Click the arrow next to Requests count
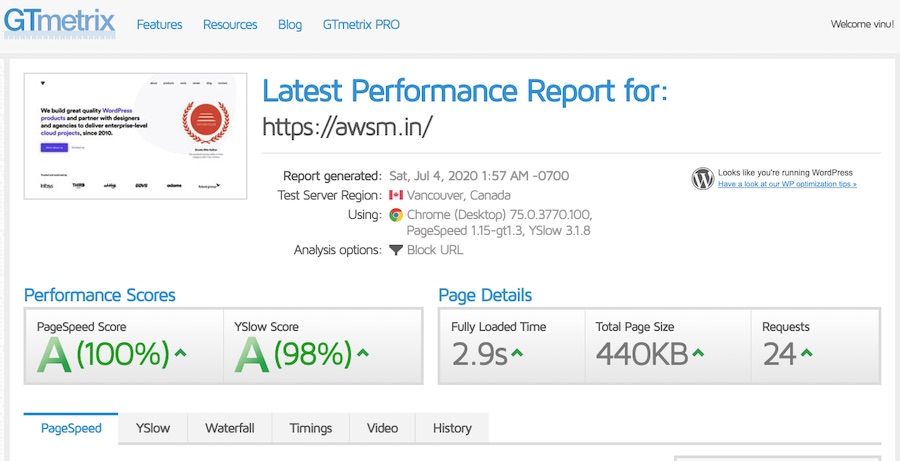Image resolution: width=900 pixels, height=461 pixels. [x=806, y=353]
